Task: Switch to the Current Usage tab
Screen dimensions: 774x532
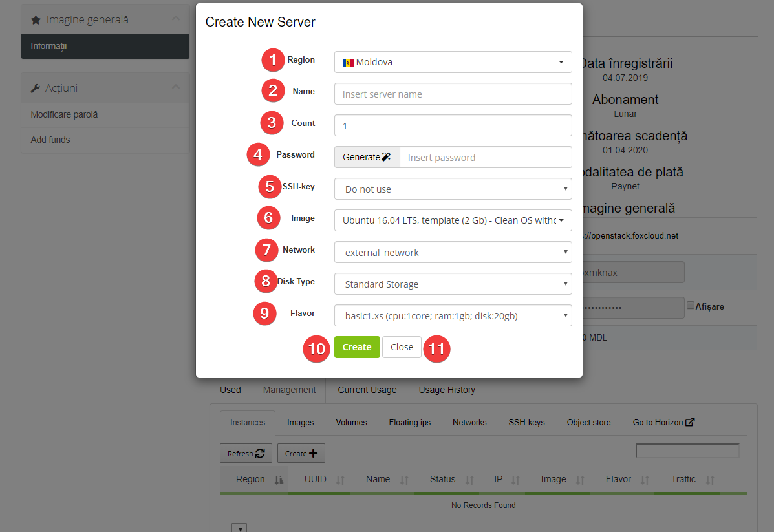Action: coord(367,390)
